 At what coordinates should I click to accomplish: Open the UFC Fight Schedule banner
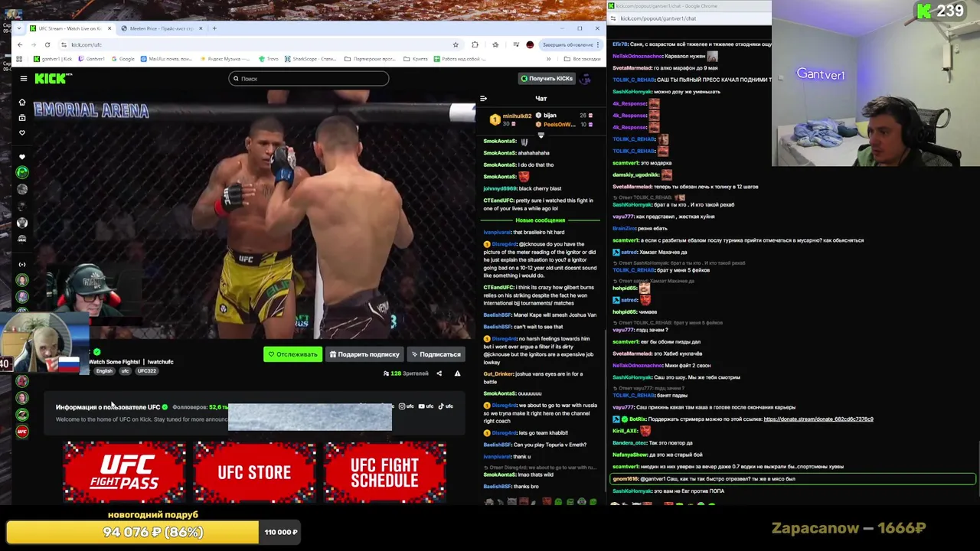pyautogui.click(x=384, y=472)
